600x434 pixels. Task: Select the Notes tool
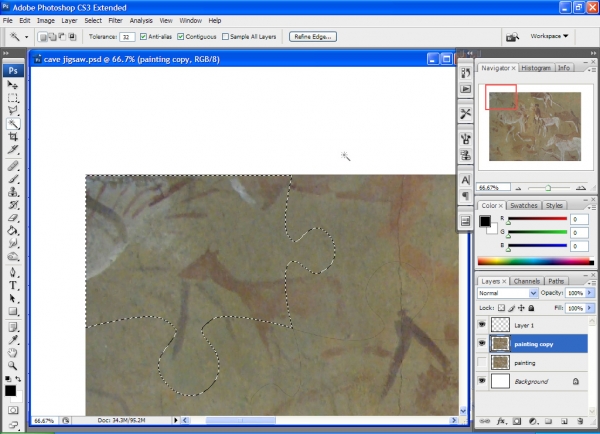[x=13, y=327]
